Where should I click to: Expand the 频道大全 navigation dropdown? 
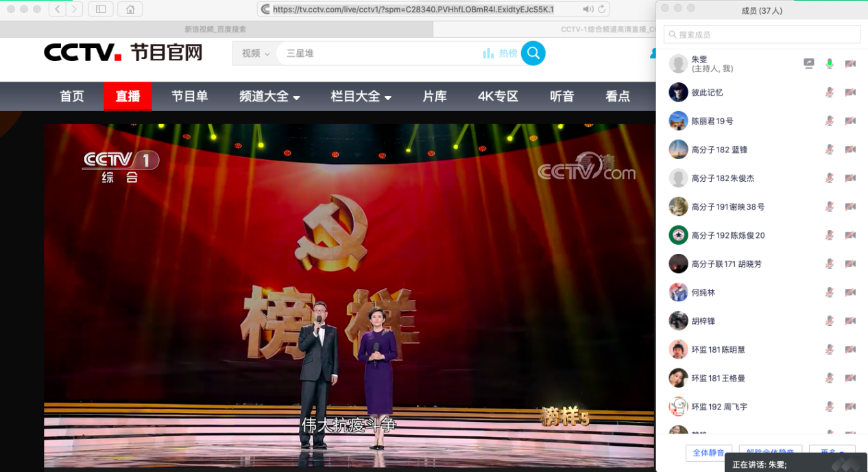pyautogui.click(x=269, y=97)
